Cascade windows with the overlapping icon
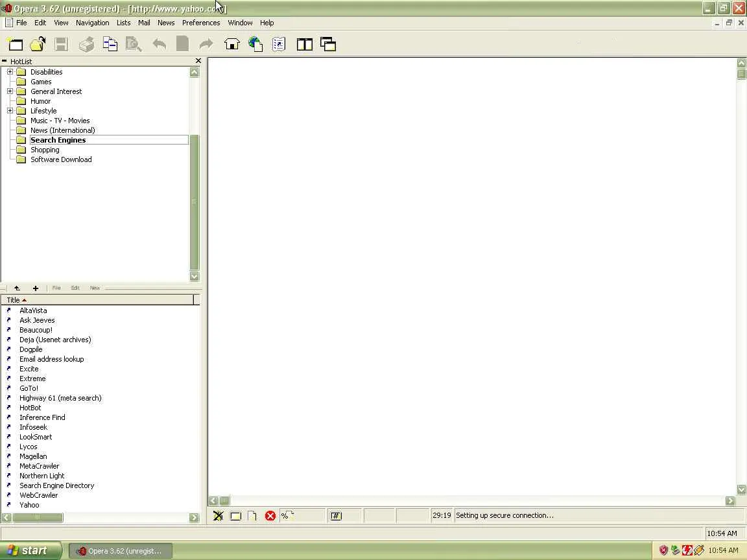747x560 pixels. pyautogui.click(x=328, y=44)
